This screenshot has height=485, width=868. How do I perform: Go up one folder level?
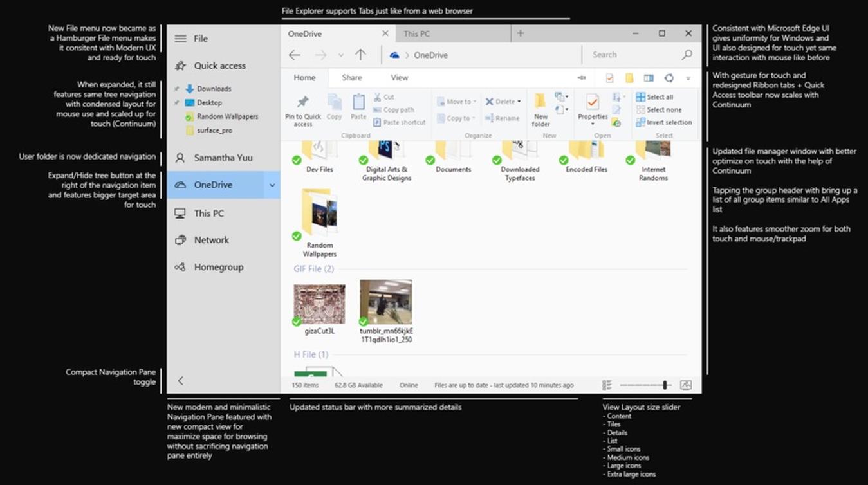click(x=361, y=55)
